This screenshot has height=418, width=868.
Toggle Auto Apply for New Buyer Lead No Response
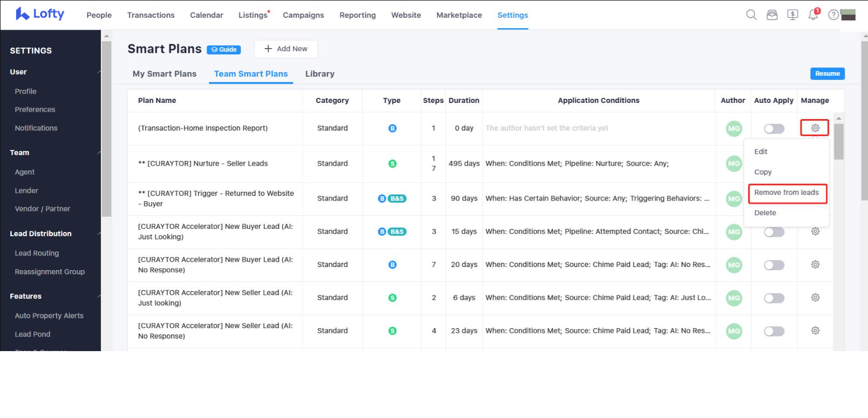(x=774, y=265)
